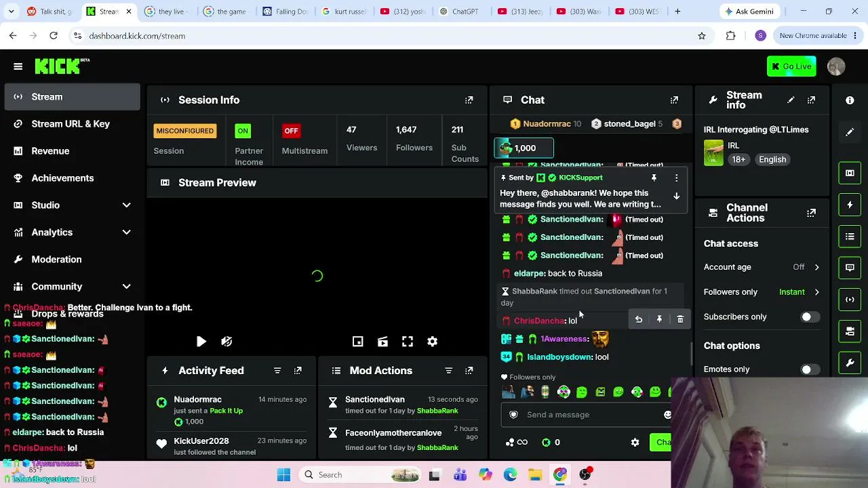The image size is (868, 488).
Task: Pop out the Activity Feed panel
Action: pos(298,371)
